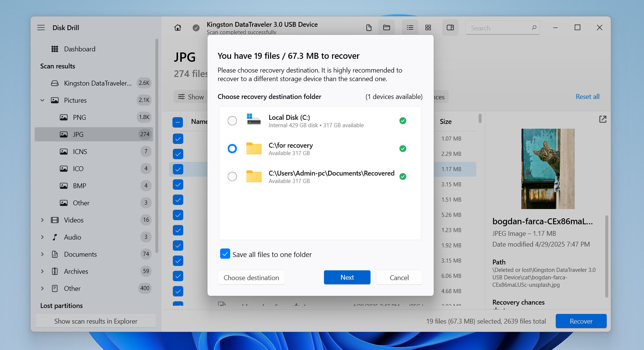Open the hamburger menu in Disk Drill
The image size is (644, 350).
coord(41,28)
